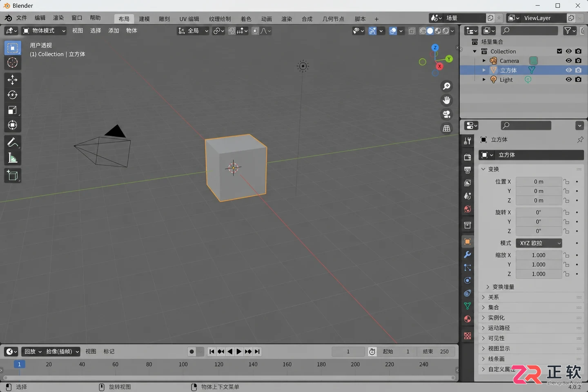The height and width of the screenshot is (392, 588).
Task: Expand the Camera tree item
Action: coord(484,60)
